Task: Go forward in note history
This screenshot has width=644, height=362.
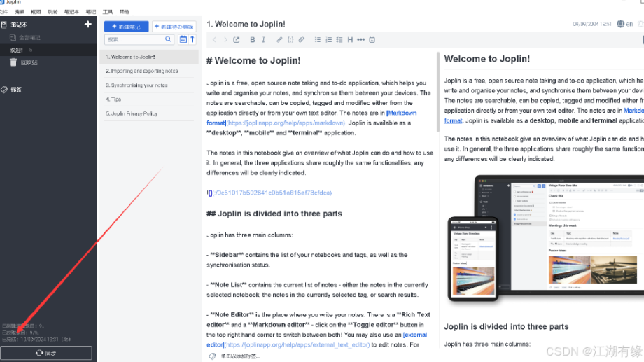Action: [225, 40]
